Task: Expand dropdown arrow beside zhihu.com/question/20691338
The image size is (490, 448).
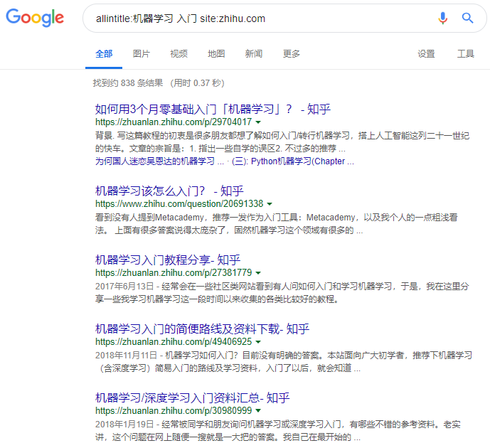Action: point(270,204)
